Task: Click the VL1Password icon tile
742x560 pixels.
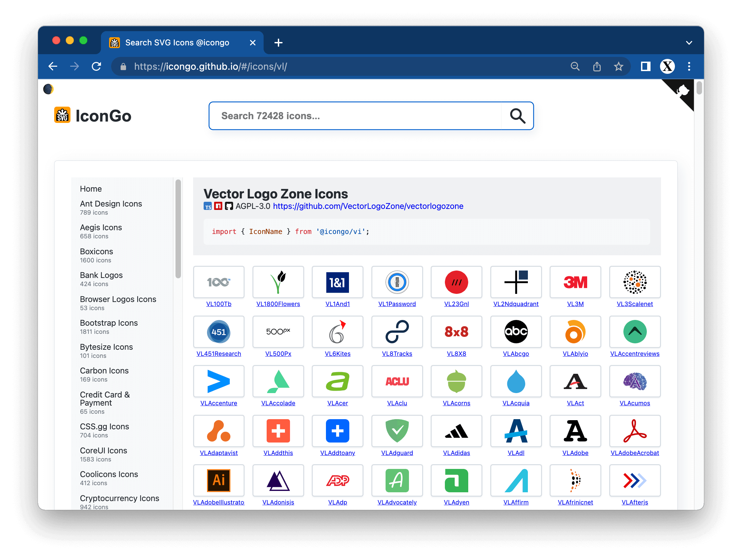Action: pos(397,282)
